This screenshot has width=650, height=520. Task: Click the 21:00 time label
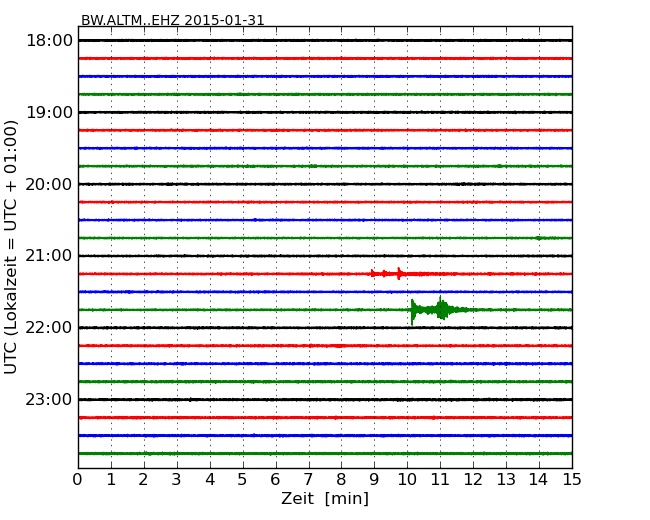pyautogui.click(x=49, y=255)
